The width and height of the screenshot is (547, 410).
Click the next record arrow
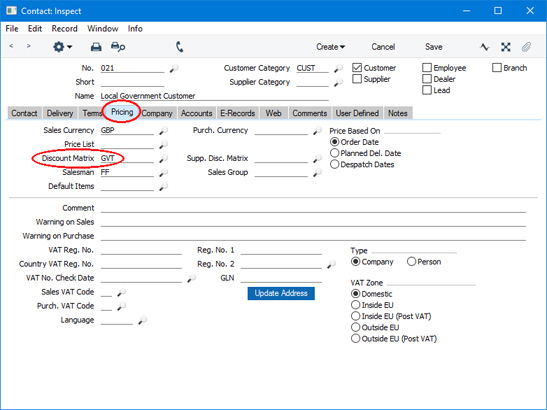[x=29, y=46]
